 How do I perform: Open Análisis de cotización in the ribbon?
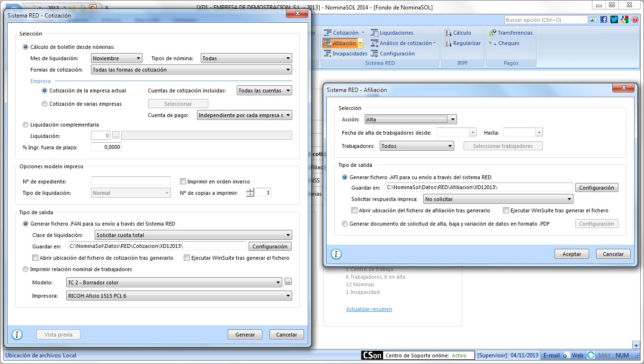tap(403, 43)
